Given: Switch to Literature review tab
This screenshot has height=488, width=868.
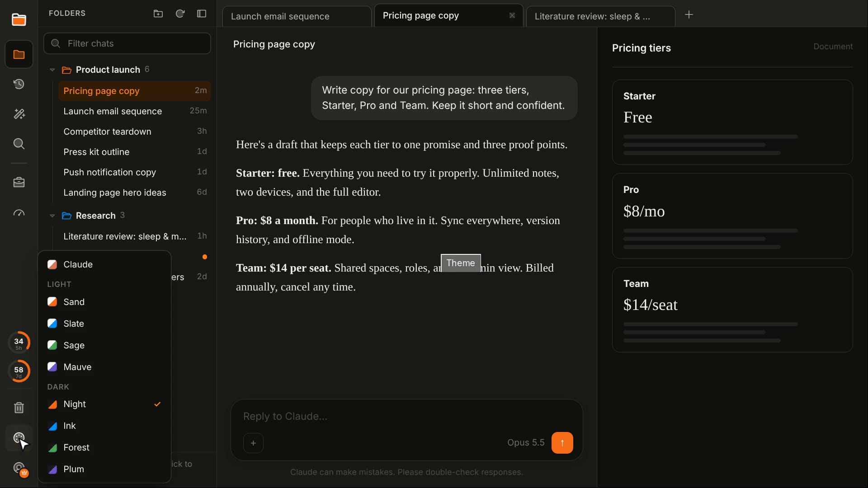Looking at the screenshot, I should [600, 16].
